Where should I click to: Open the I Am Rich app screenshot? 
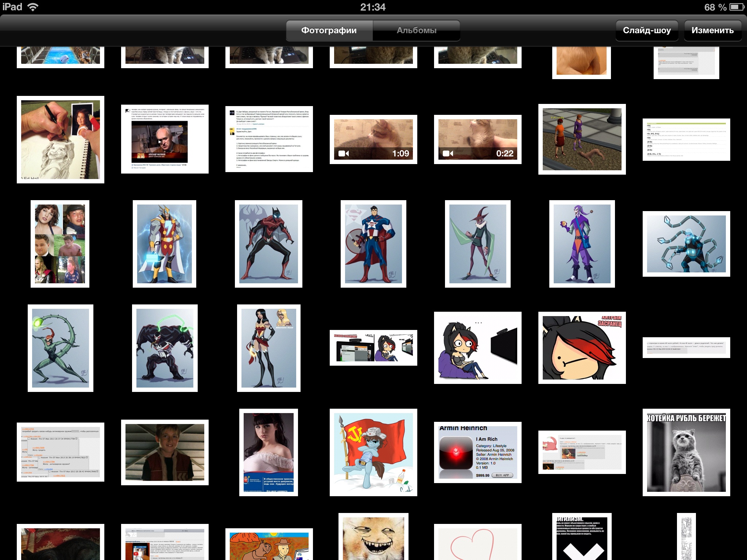(x=478, y=452)
